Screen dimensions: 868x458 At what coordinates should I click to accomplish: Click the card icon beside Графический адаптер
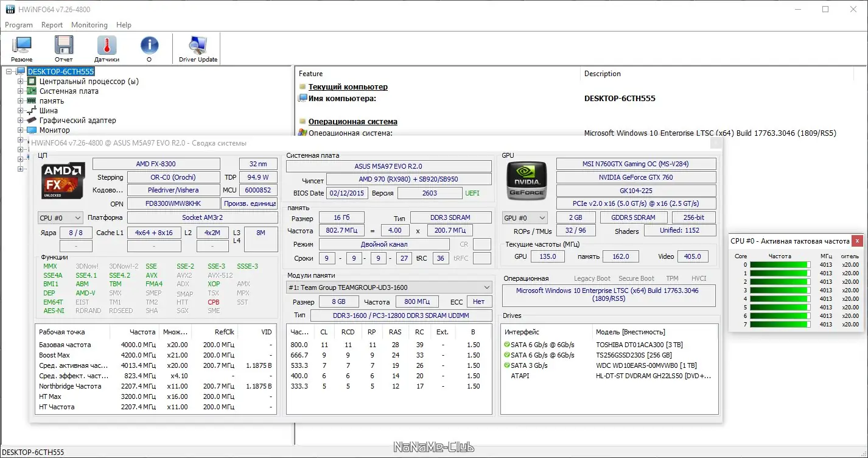[32, 121]
